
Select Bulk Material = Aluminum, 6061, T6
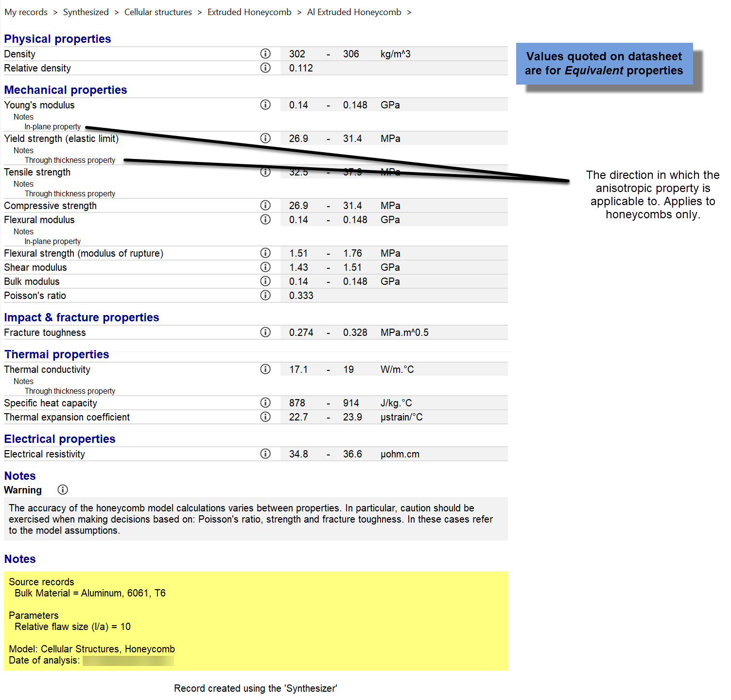[x=90, y=593]
